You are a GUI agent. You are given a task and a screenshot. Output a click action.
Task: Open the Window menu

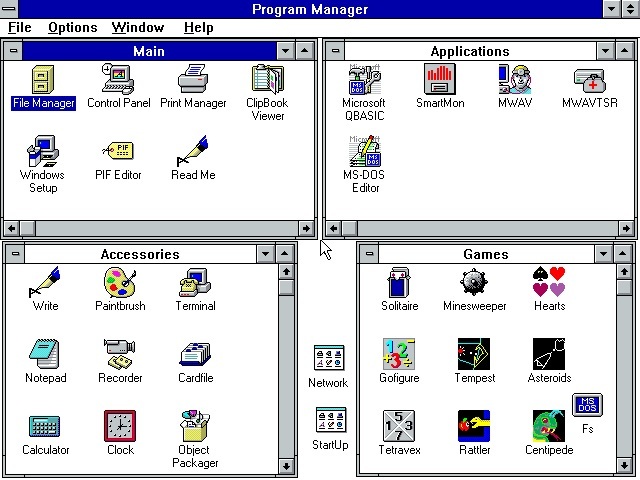click(138, 27)
